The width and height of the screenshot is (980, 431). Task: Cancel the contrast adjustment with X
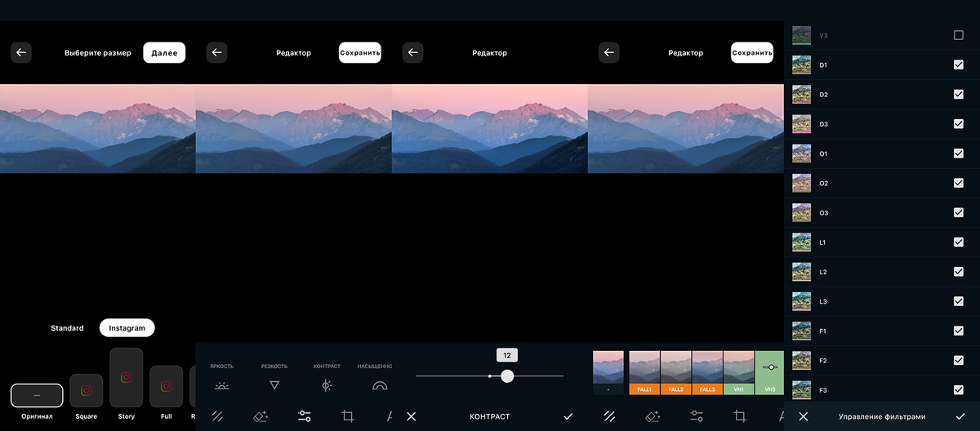tap(411, 416)
